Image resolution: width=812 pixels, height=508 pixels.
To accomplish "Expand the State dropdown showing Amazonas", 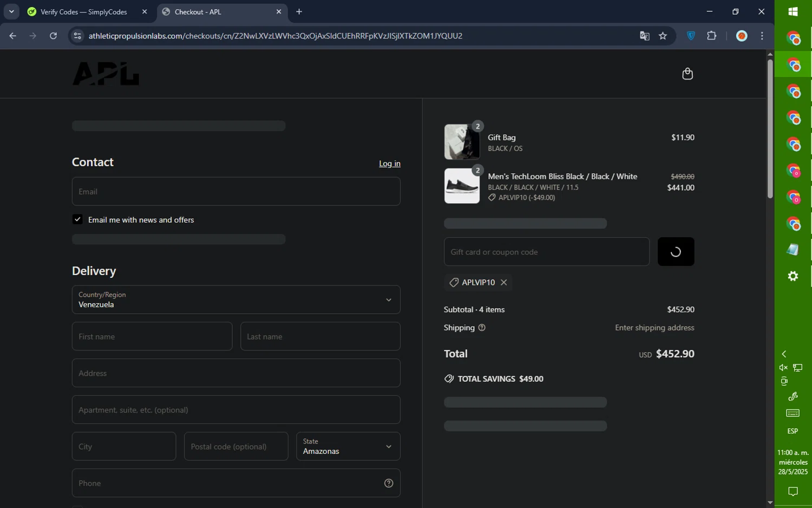I will pos(348,446).
